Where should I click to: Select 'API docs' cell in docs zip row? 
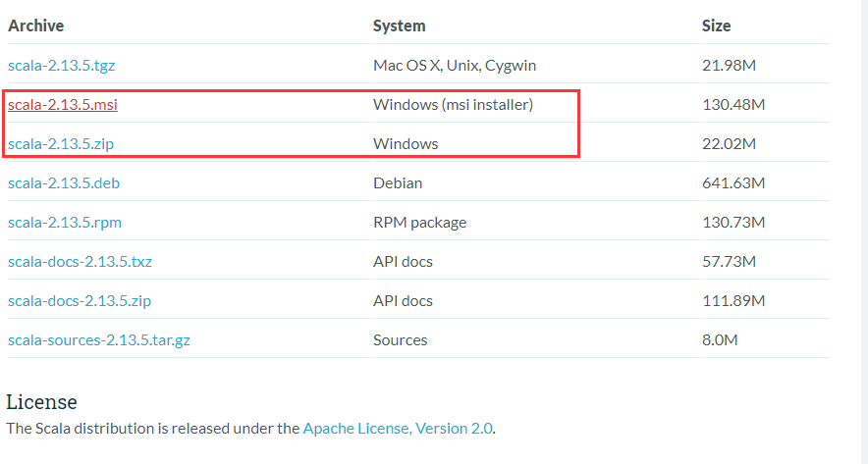click(403, 301)
